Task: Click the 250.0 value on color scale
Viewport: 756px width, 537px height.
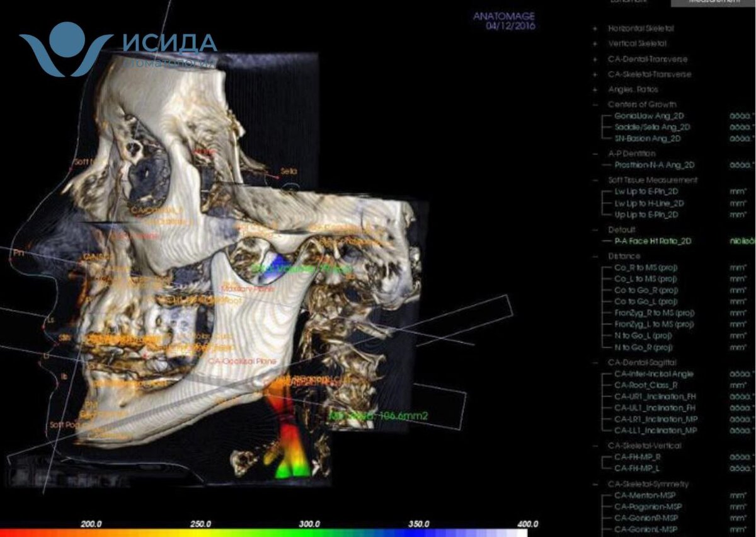Action: click(x=200, y=524)
